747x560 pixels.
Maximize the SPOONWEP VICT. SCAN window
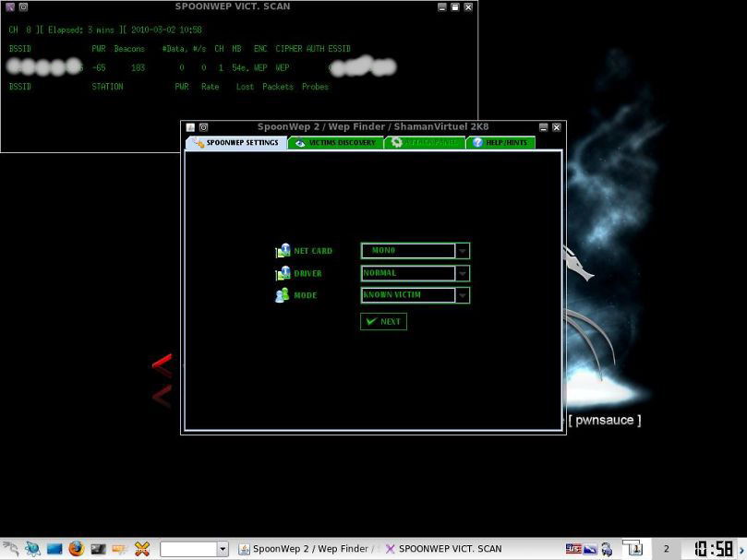[x=455, y=6]
